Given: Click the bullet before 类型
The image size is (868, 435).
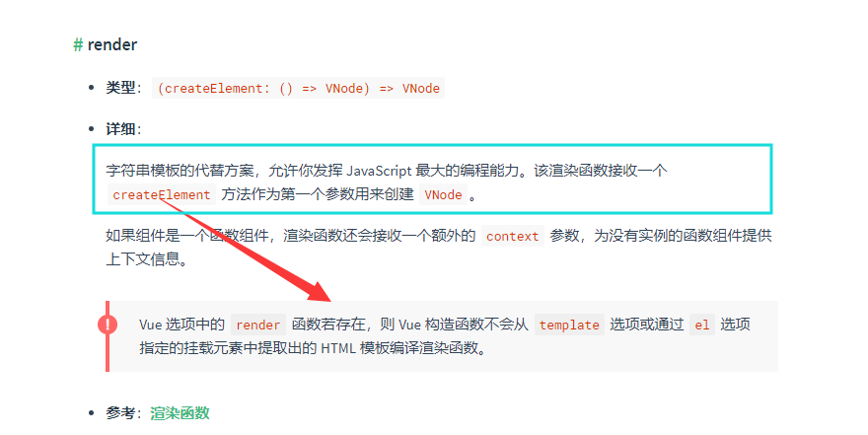Looking at the screenshot, I should tap(92, 88).
